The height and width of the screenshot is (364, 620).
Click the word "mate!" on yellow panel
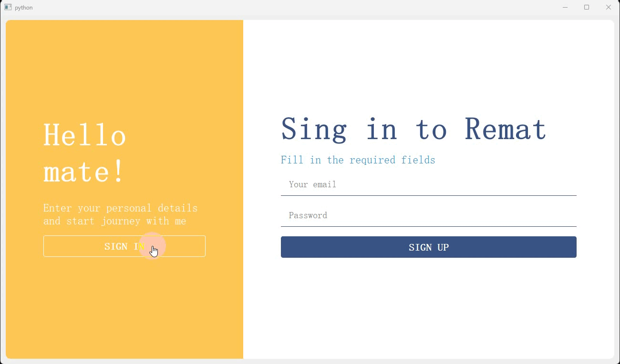click(x=84, y=172)
